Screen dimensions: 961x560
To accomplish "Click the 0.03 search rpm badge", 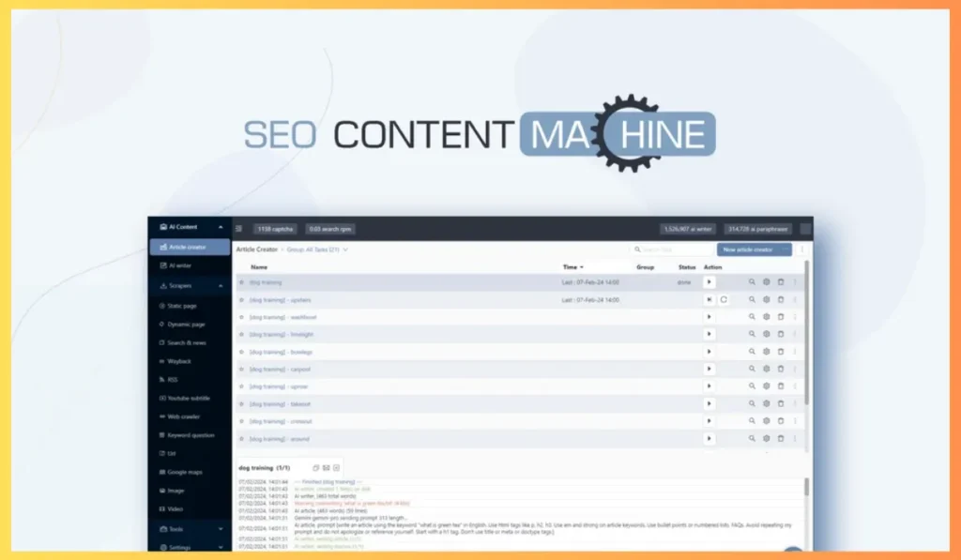I will point(330,229).
